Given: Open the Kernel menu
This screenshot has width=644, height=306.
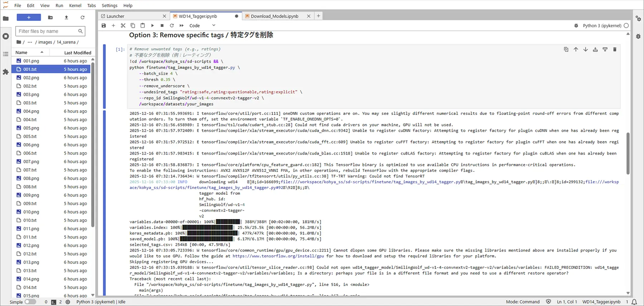Looking at the screenshot, I should point(75,5).
